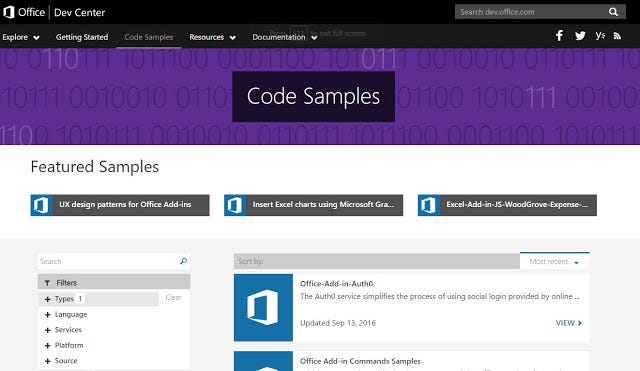This screenshot has width=640, height=371.
Task: Open the Office-Add-in-Auth0 sample thumbnail
Action: pyautogui.click(x=263, y=307)
